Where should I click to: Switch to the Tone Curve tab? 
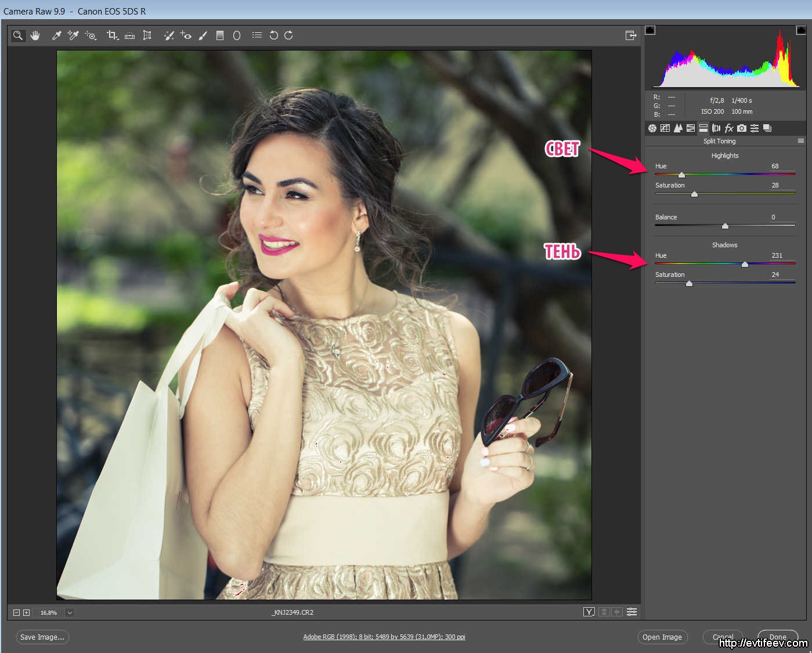point(665,128)
